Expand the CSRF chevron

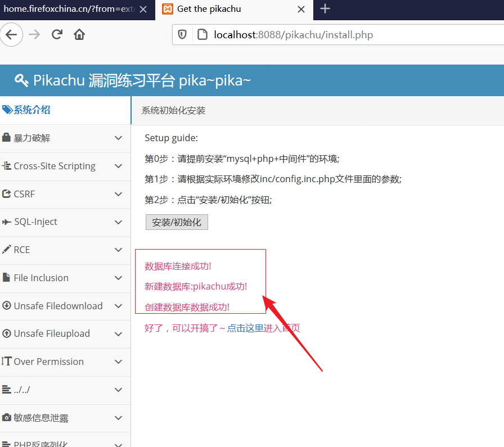point(118,194)
